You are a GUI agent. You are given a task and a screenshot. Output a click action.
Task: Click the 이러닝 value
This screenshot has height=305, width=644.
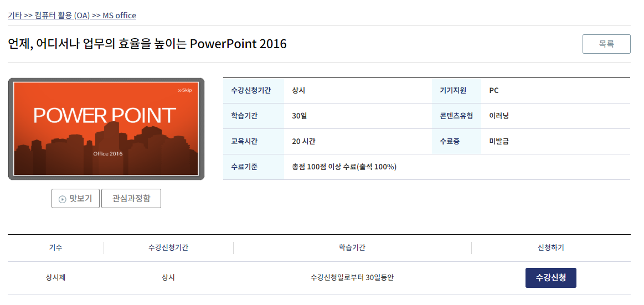(499, 116)
